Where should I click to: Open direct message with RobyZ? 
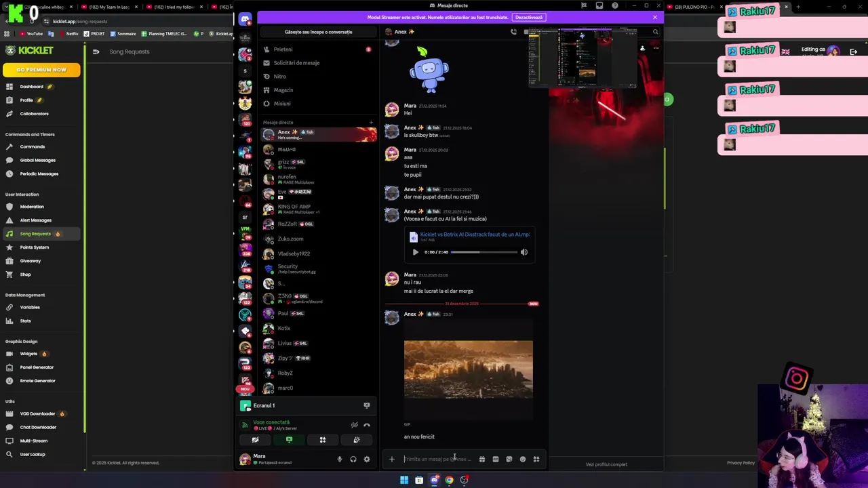point(317,373)
